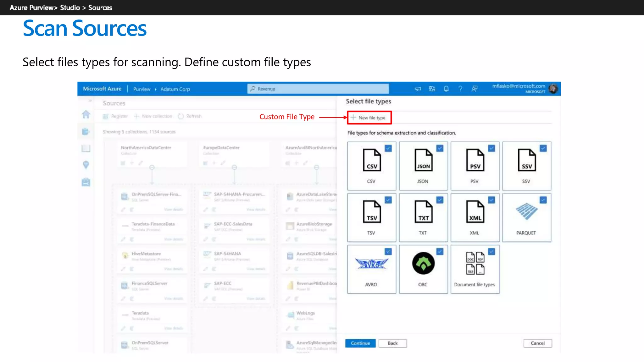
Task: Select the AVRO file type logo
Action: pos(371,263)
